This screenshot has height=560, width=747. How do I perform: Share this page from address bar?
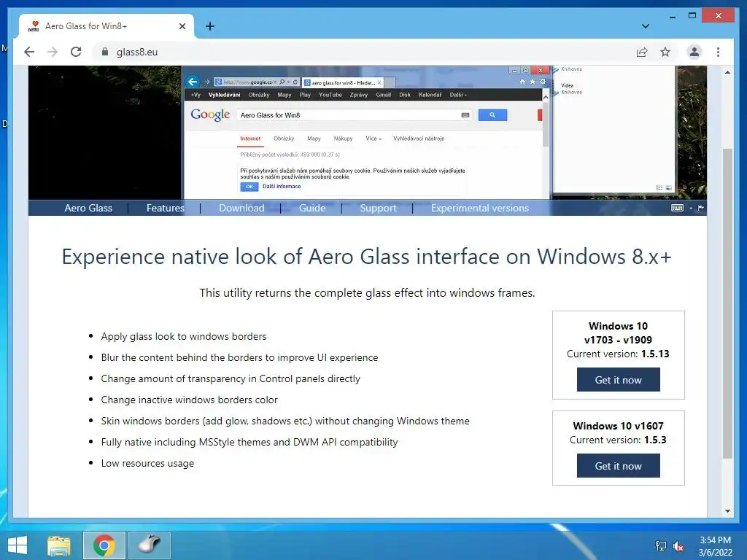(x=642, y=52)
